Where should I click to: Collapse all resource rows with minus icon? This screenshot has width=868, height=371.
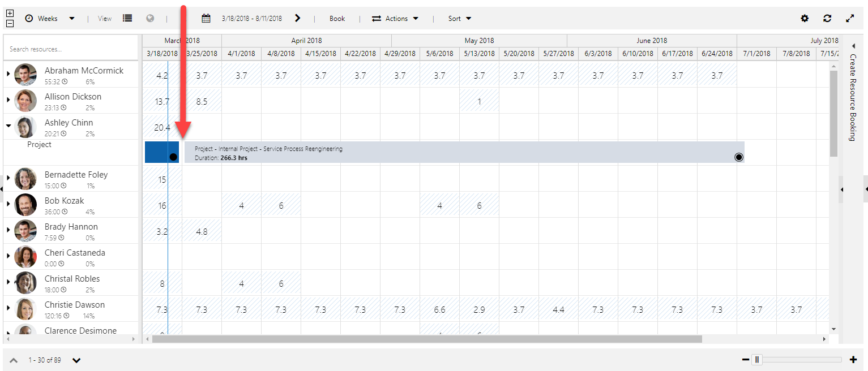(x=10, y=23)
